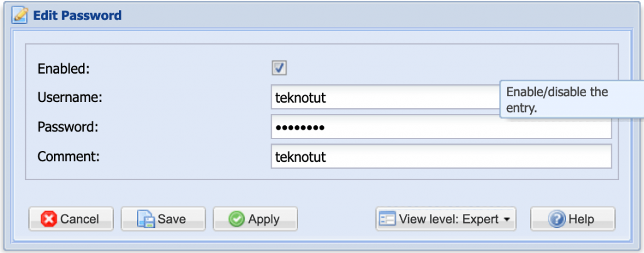Click into the masked Password field
The width and height of the screenshot is (644, 253).
(440, 128)
